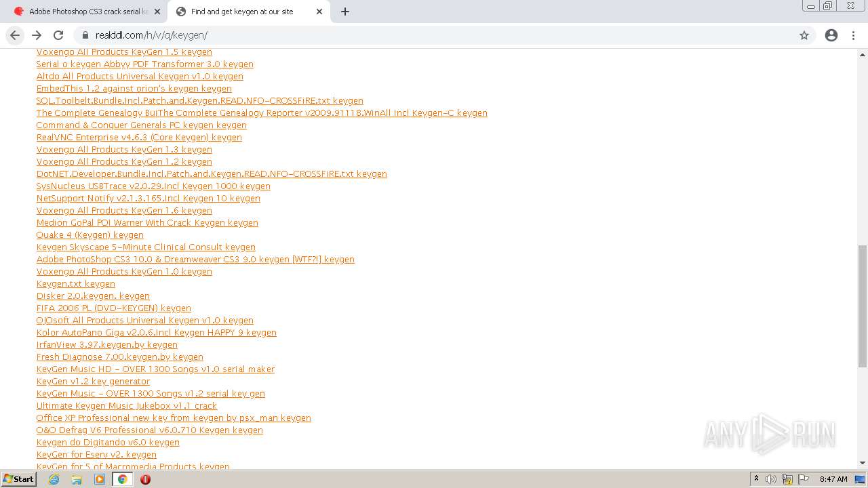The width and height of the screenshot is (868, 488).
Task: Switch to Adobe Photoshop CS3 crack serial tab
Action: [87, 12]
